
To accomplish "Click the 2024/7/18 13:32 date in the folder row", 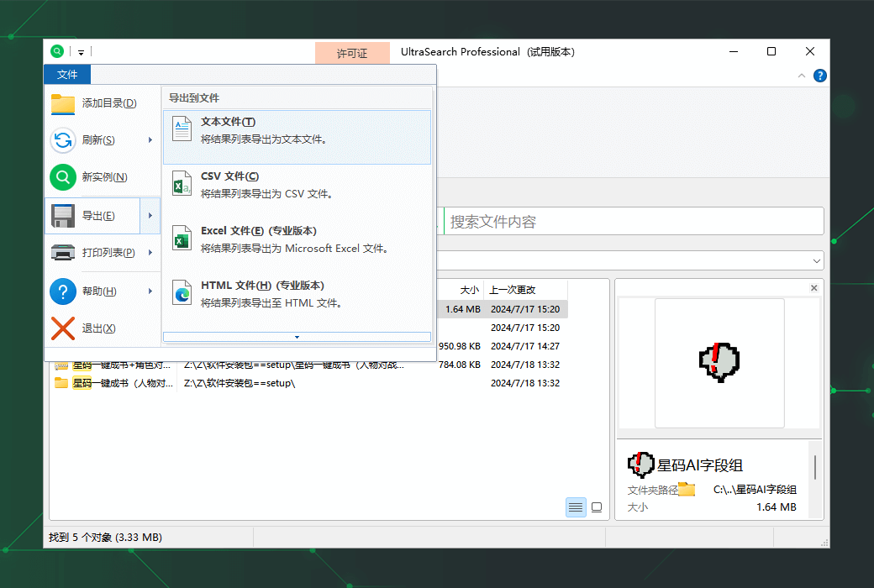I will tap(525, 383).
